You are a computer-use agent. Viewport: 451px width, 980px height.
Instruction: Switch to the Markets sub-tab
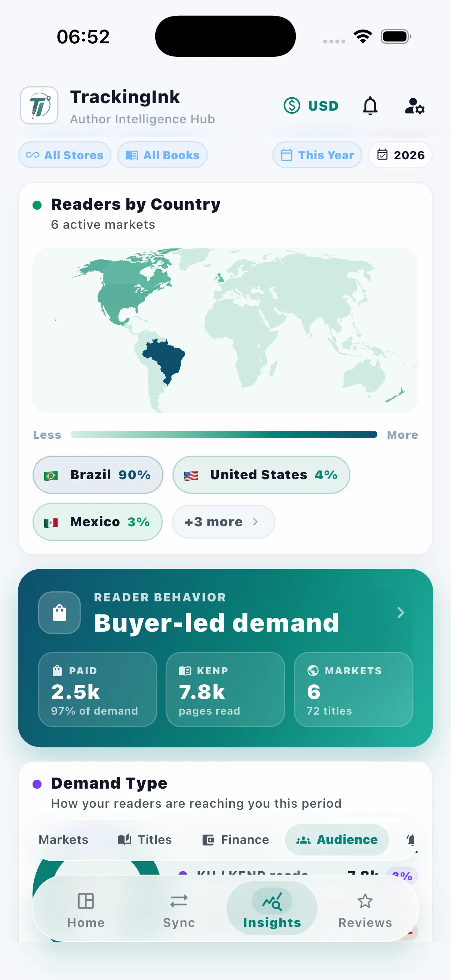[64, 839]
